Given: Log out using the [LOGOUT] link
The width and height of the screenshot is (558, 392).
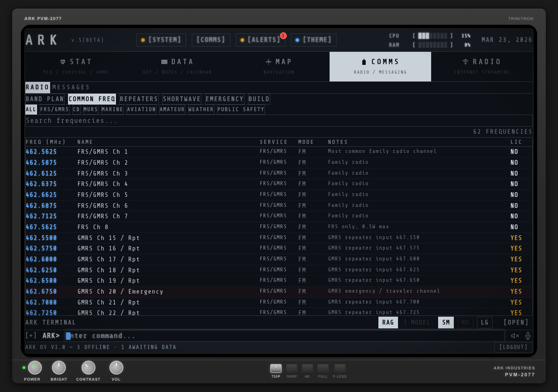Looking at the screenshot, I should click(x=513, y=347).
